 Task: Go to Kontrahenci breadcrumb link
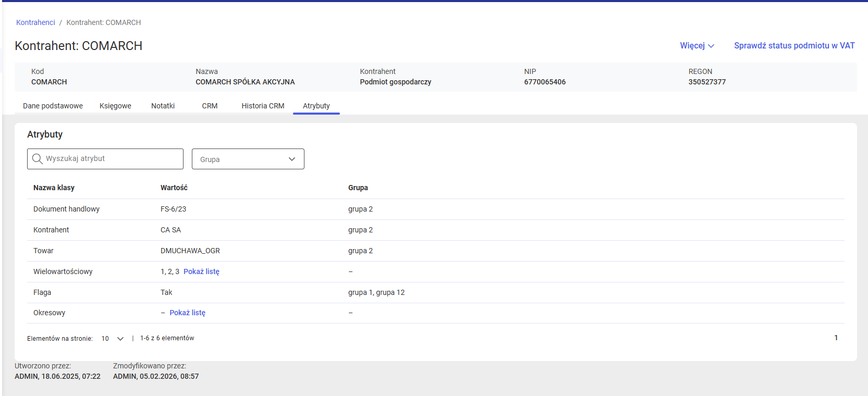[35, 22]
